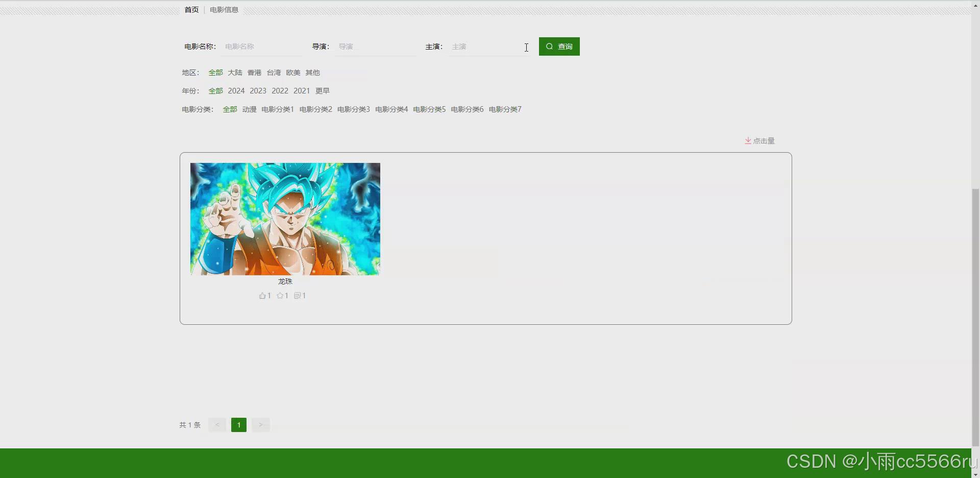Click the scrollbar down arrow
The height and width of the screenshot is (478, 980).
[976, 474]
